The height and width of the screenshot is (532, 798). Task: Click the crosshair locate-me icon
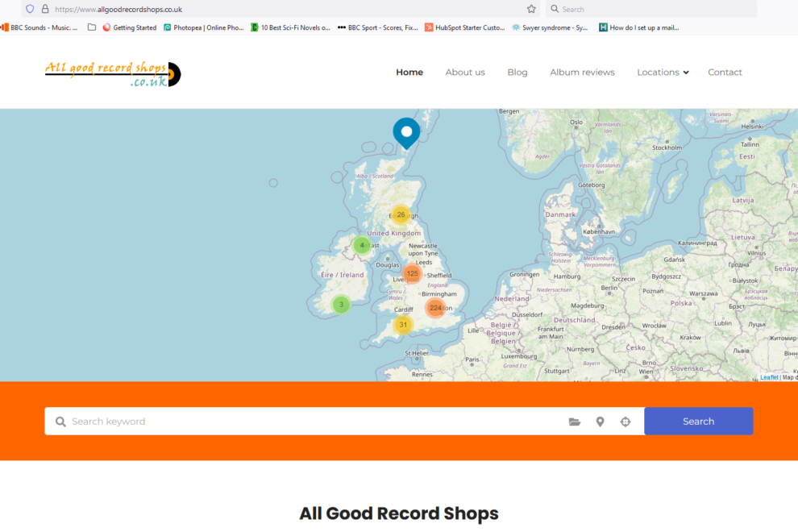tap(626, 422)
